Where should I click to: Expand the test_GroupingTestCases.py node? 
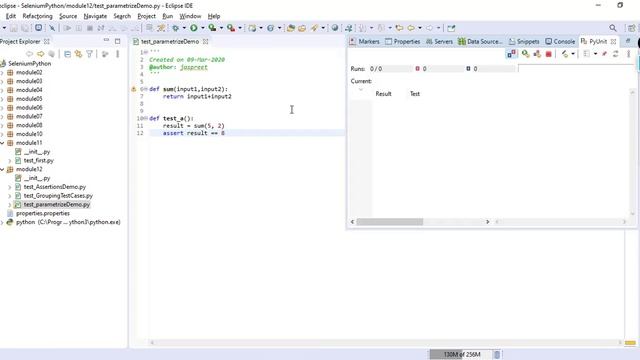(10, 196)
